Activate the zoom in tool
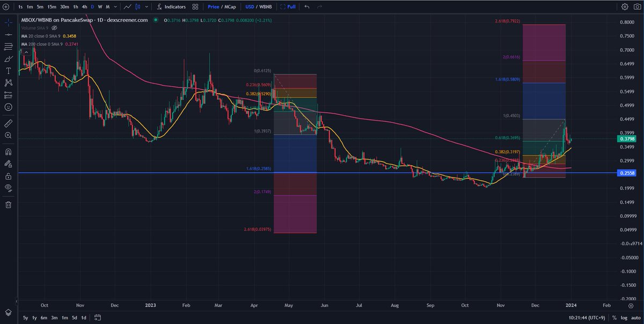Image resolution: width=644 pixels, height=324 pixels. [8, 136]
